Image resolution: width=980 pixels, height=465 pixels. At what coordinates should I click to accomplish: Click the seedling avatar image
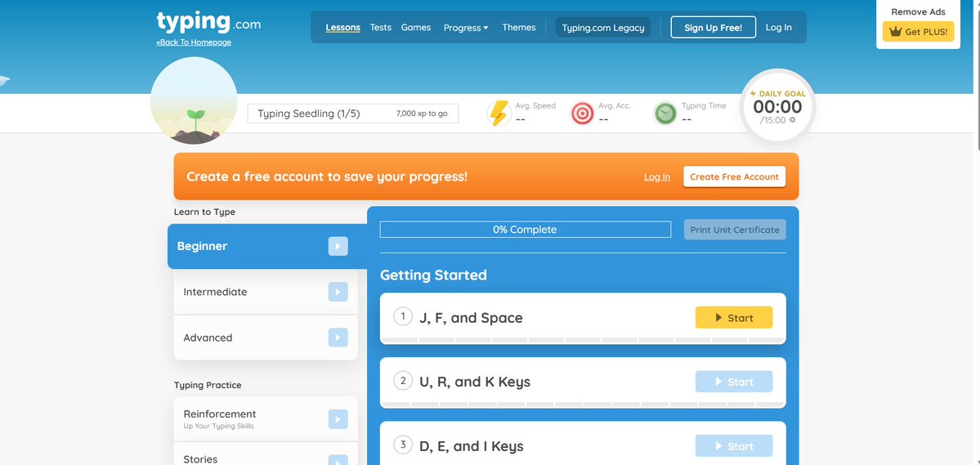coord(194,101)
